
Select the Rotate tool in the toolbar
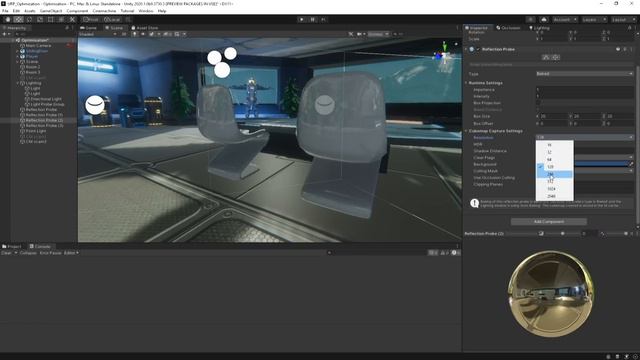(29, 19)
